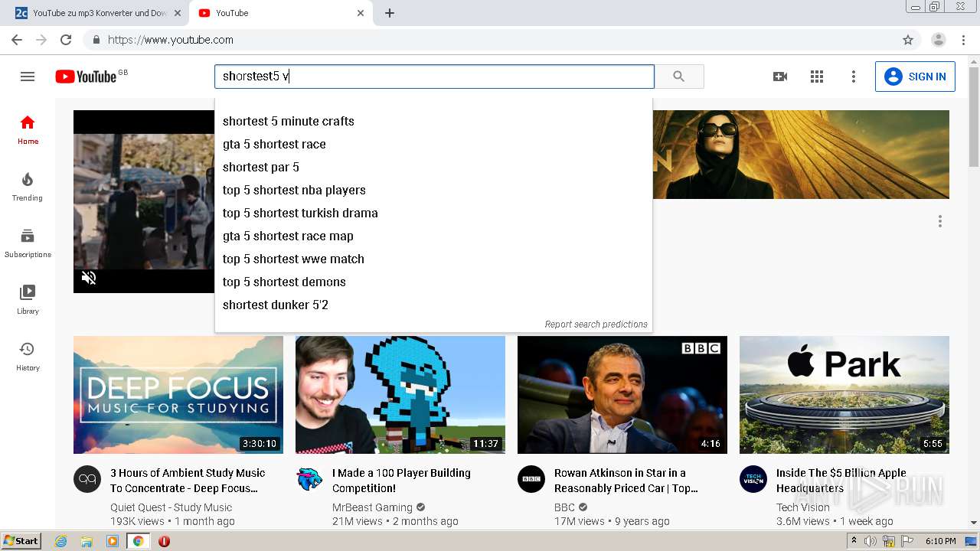The width and height of the screenshot is (980, 551).
Task: Open Tech Vision channel avatar
Action: click(753, 479)
